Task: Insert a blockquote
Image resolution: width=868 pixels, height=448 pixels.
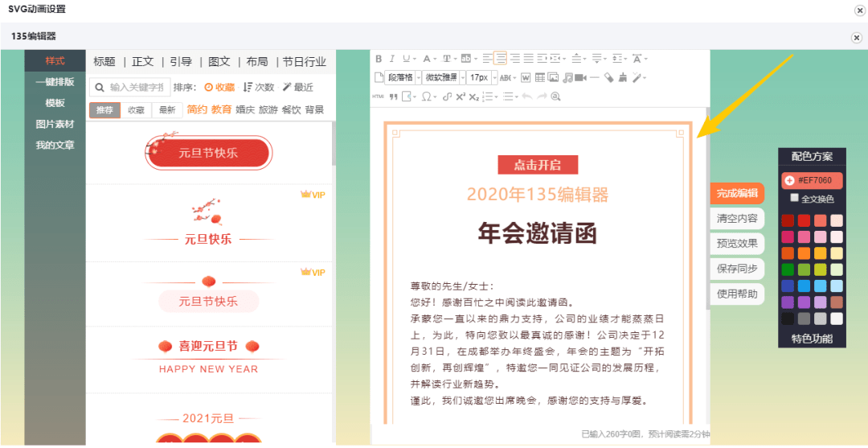Action: pos(394,97)
